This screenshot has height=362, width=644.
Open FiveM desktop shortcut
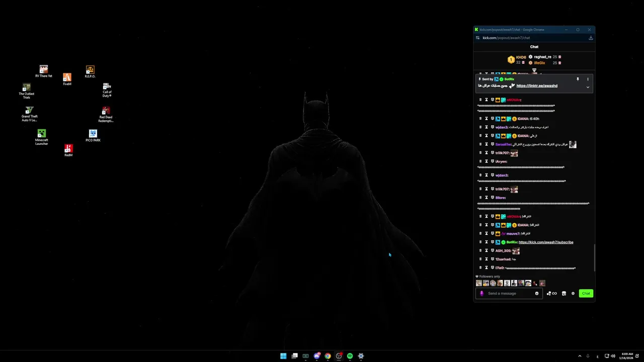(67, 79)
